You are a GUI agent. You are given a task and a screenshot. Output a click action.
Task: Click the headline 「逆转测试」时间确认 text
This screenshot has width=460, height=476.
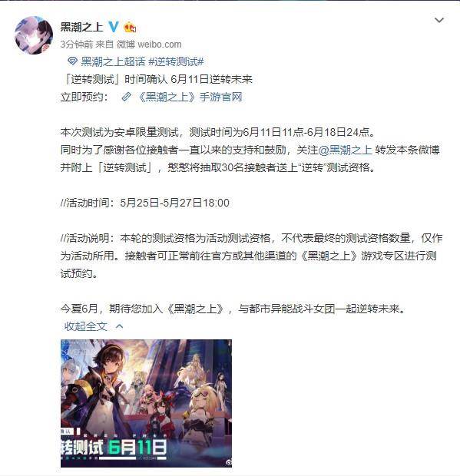(x=117, y=79)
